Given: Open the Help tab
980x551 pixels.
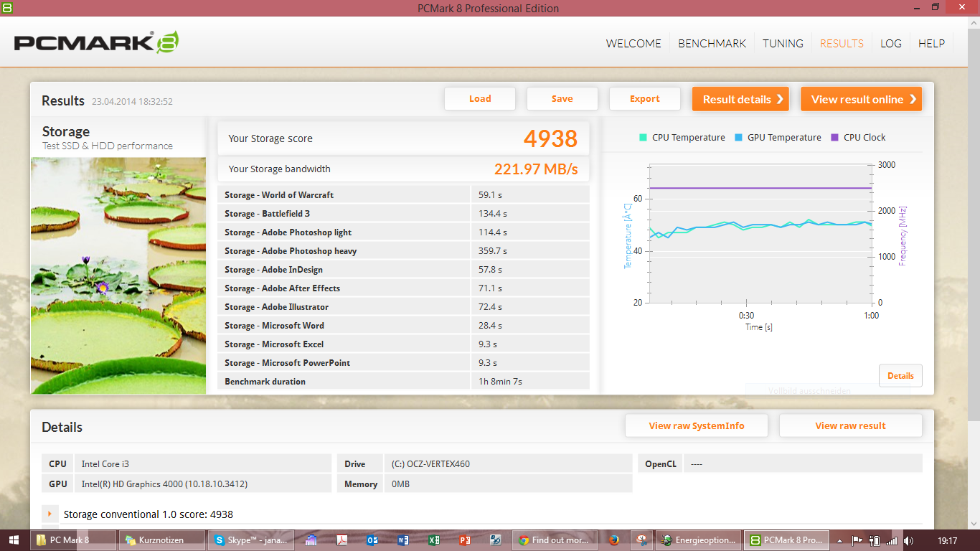Looking at the screenshot, I should click(x=931, y=43).
